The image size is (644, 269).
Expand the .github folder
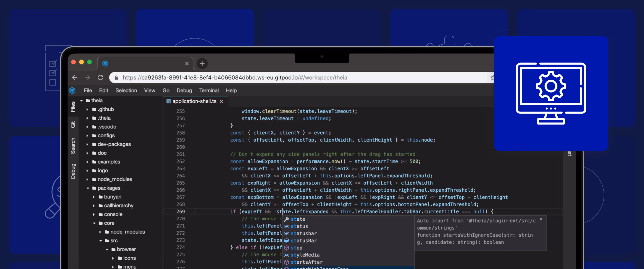click(x=87, y=109)
